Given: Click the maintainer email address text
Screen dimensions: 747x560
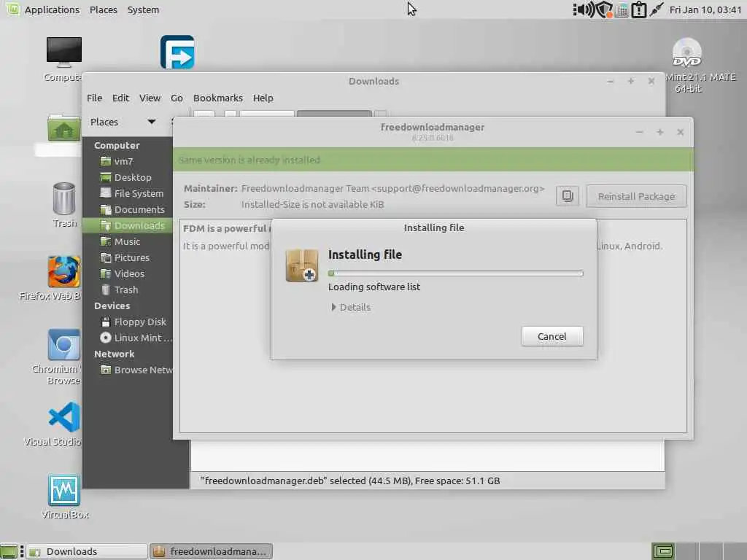Looking at the screenshot, I should [458, 189].
